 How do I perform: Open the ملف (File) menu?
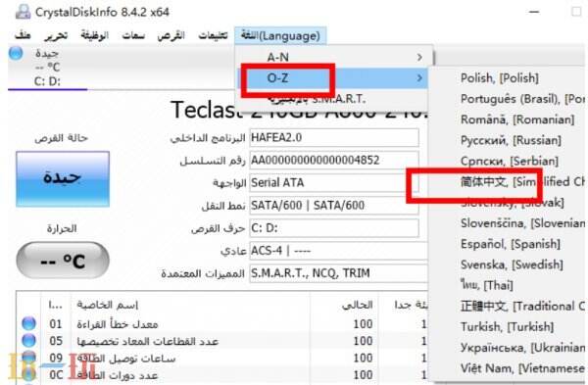(23, 35)
